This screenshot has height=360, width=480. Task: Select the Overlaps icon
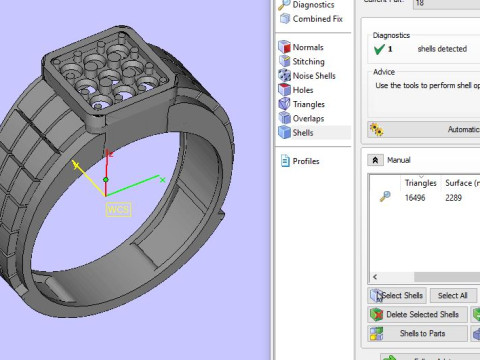[x=284, y=118]
